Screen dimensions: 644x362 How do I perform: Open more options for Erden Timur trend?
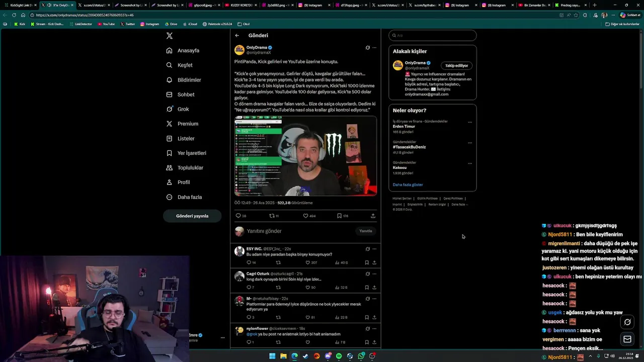[470, 122]
